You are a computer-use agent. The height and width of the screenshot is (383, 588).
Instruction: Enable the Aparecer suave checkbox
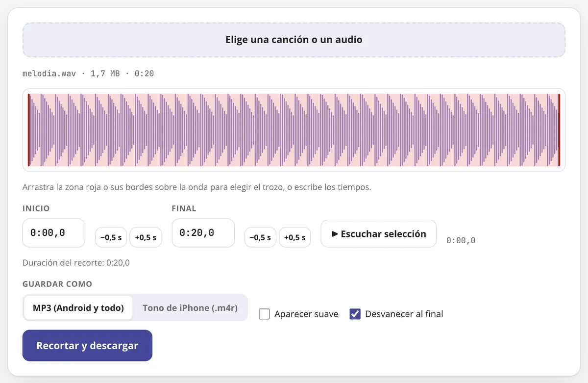click(x=265, y=314)
